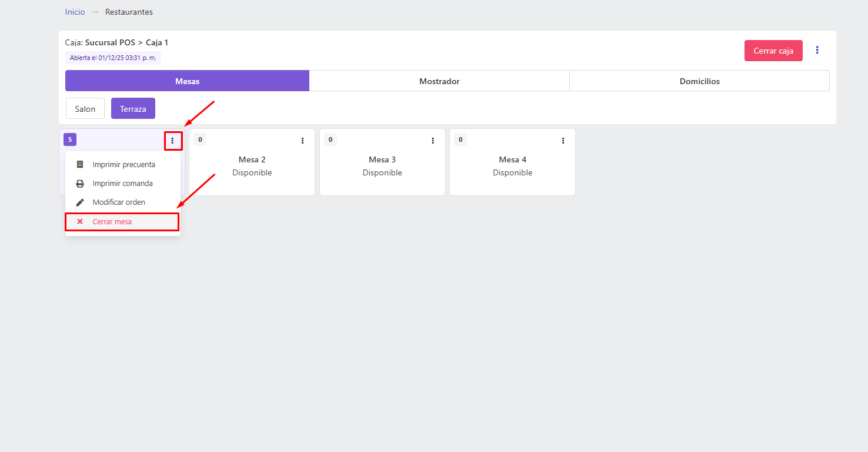Select the Terraza area button
Image resolution: width=868 pixels, height=452 pixels.
[x=133, y=109]
